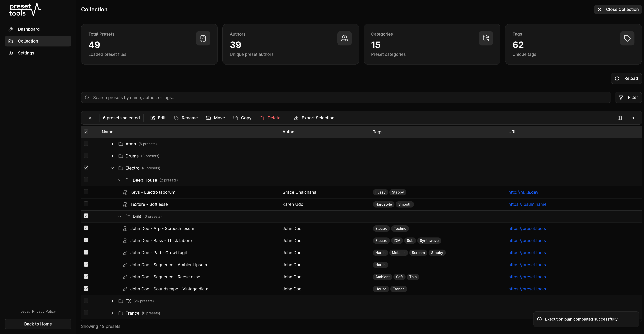Expand the FX folder

pos(112,301)
